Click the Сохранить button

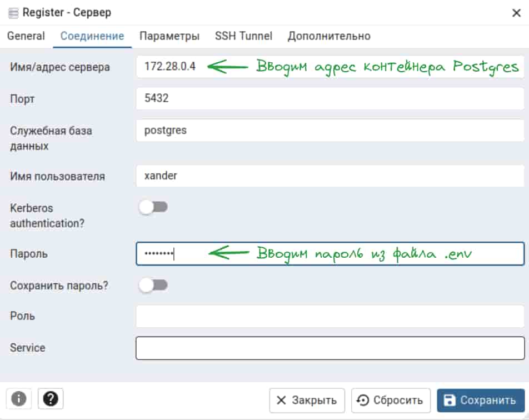(481, 401)
